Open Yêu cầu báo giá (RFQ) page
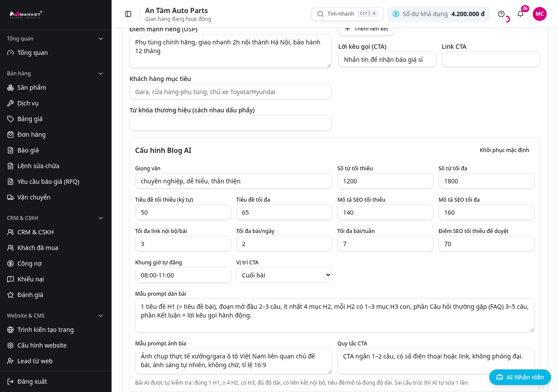This screenshot has width=558, height=392. tap(56, 182)
